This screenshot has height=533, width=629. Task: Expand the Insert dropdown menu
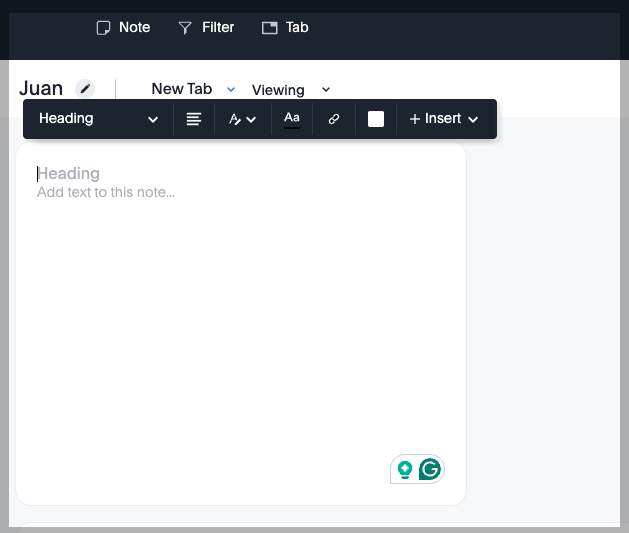pyautogui.click(x=443, y=119)
